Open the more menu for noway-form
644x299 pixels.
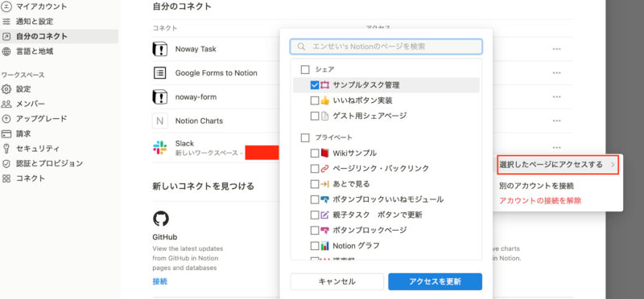pyautogui.click(x=556, y=96)
